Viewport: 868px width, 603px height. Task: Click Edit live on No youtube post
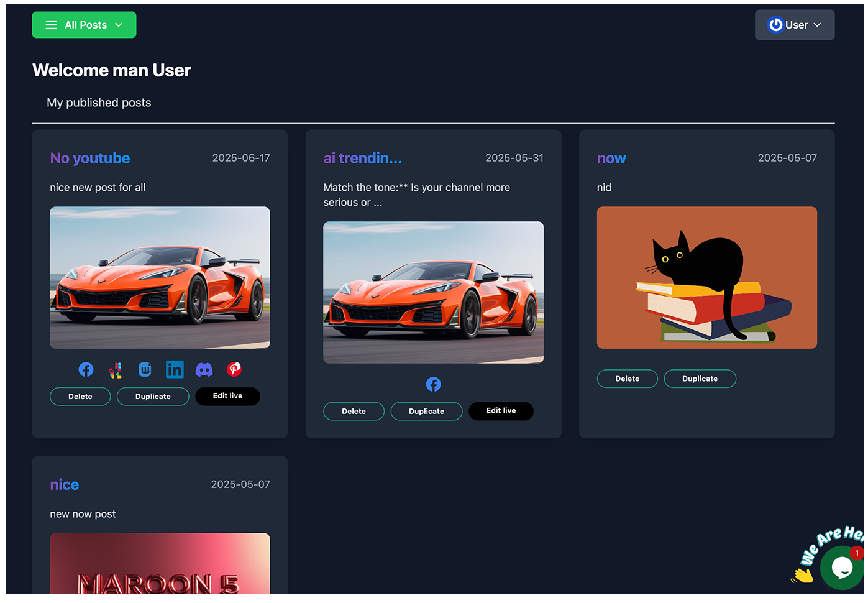tap(227, 396)
